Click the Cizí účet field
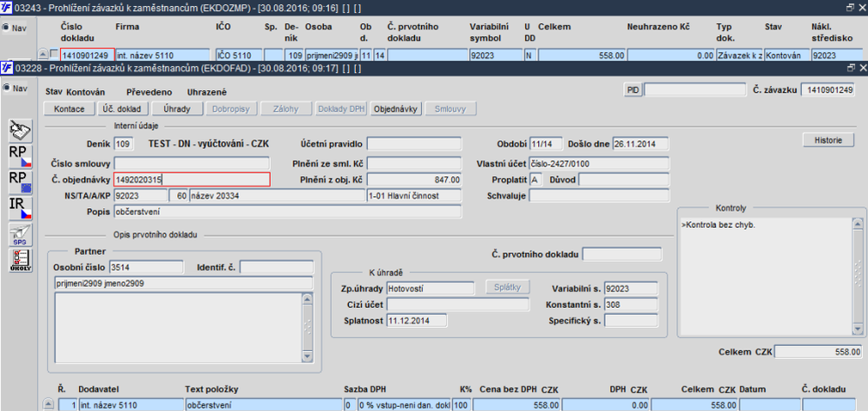 [x=457, y=304]
